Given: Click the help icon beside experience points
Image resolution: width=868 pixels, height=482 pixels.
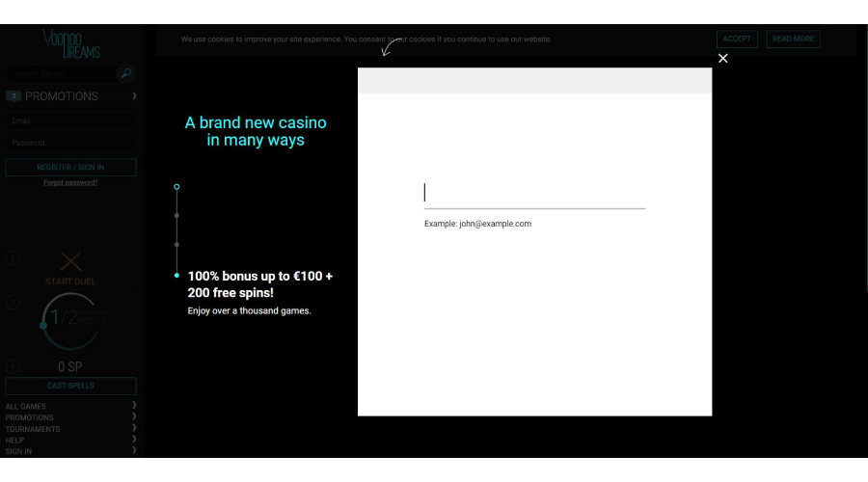Looking at the screenshot, I should (x=14, y=302).
